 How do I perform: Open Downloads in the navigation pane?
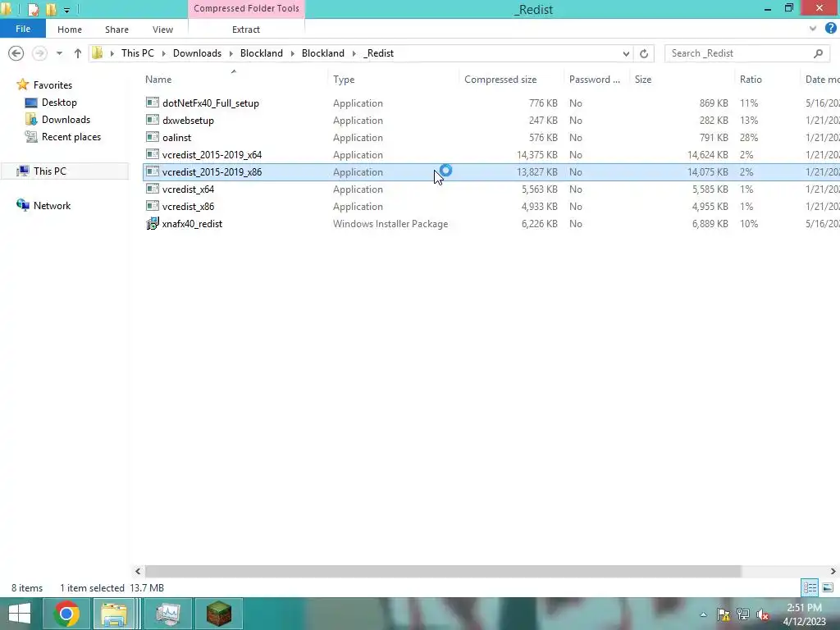coord(66,120)
